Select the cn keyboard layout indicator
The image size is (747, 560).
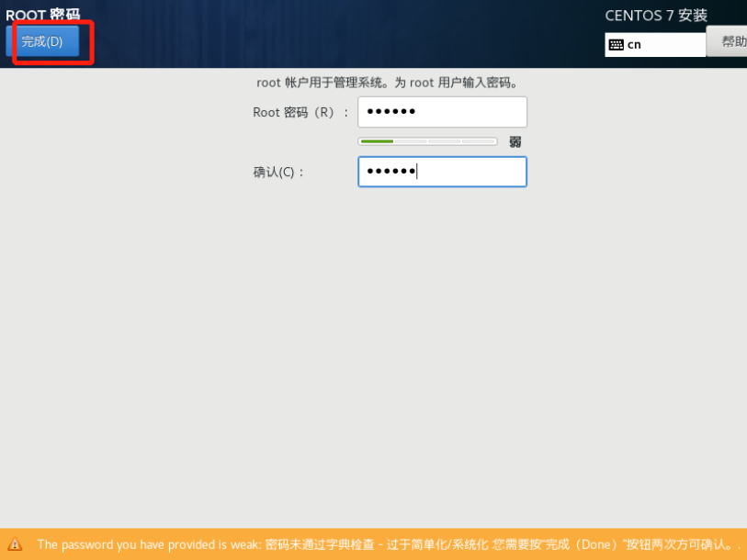coord(655,45)
